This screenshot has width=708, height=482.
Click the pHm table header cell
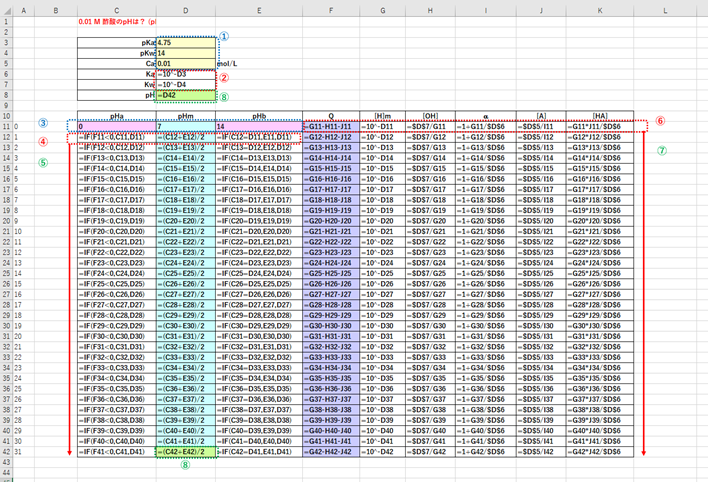(186, 116)
